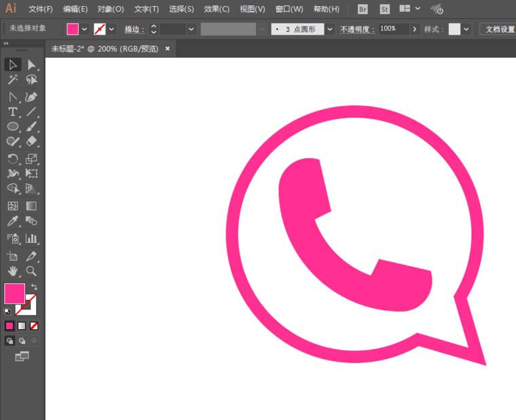Select the Selection tool (black arrow)
Image resolution: width=516 pixels, height=420 pixels.
(13, 64)
